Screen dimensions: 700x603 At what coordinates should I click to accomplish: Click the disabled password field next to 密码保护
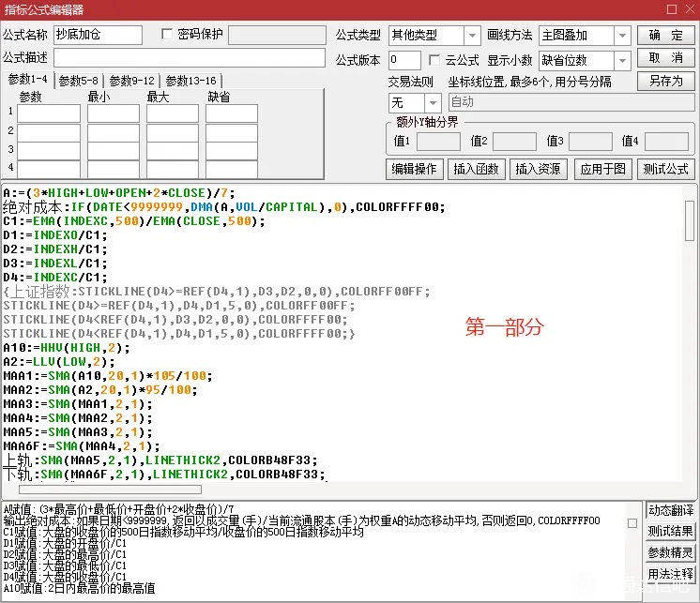click(x=277, y=35)
